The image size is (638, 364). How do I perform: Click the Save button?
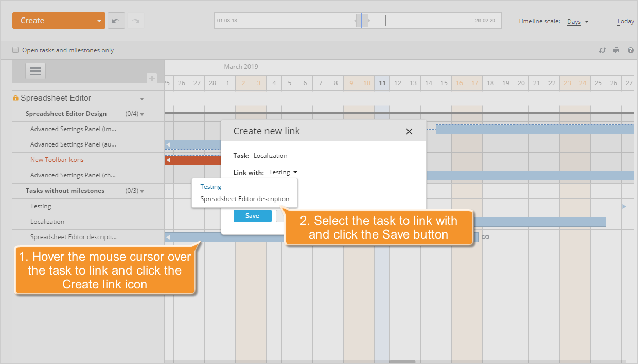point(252,215)
